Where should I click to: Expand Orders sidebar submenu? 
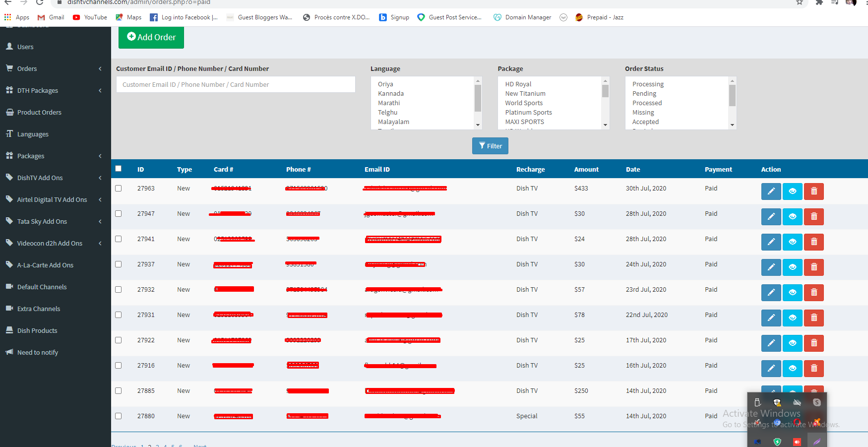(56, 68)
